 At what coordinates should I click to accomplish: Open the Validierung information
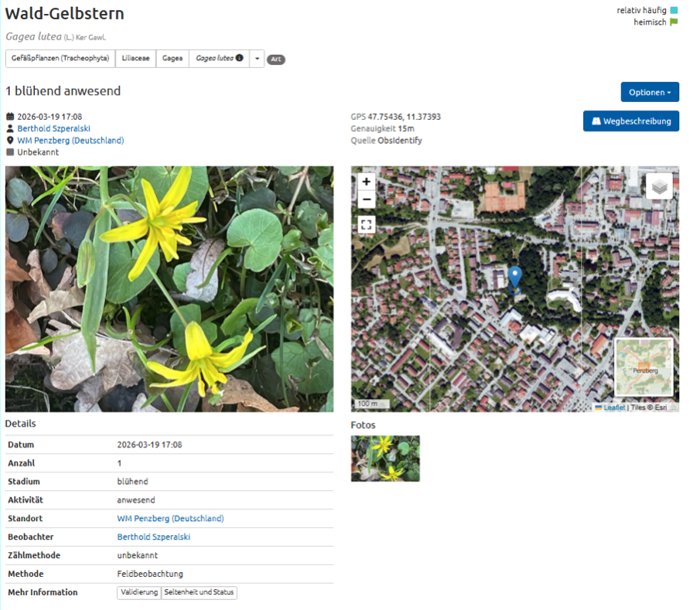pos(139,593)
